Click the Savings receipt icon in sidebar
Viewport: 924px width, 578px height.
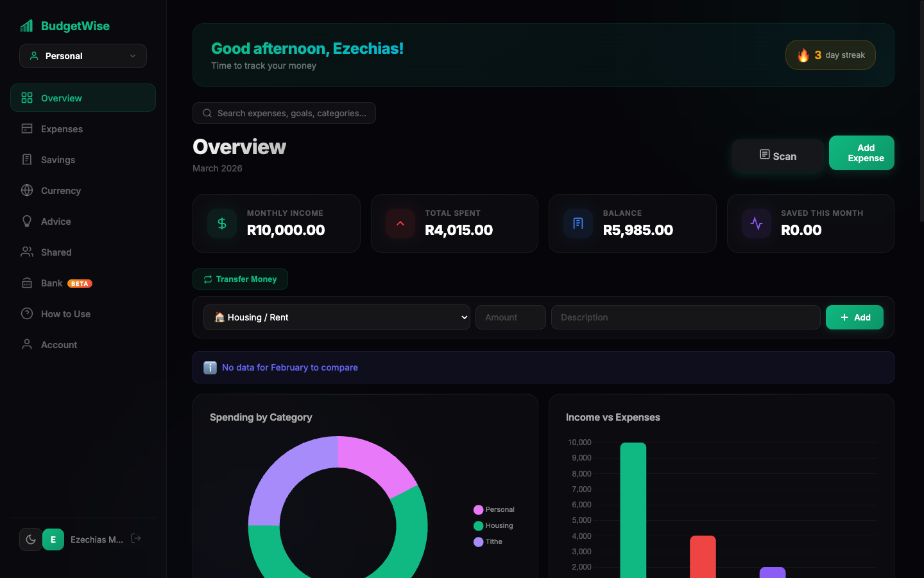point(27,159)
